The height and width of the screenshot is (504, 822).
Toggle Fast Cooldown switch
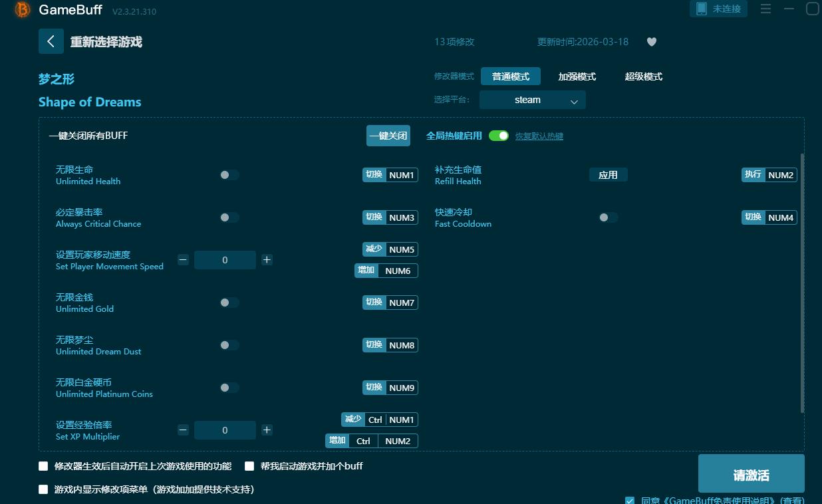coord(608,217)
